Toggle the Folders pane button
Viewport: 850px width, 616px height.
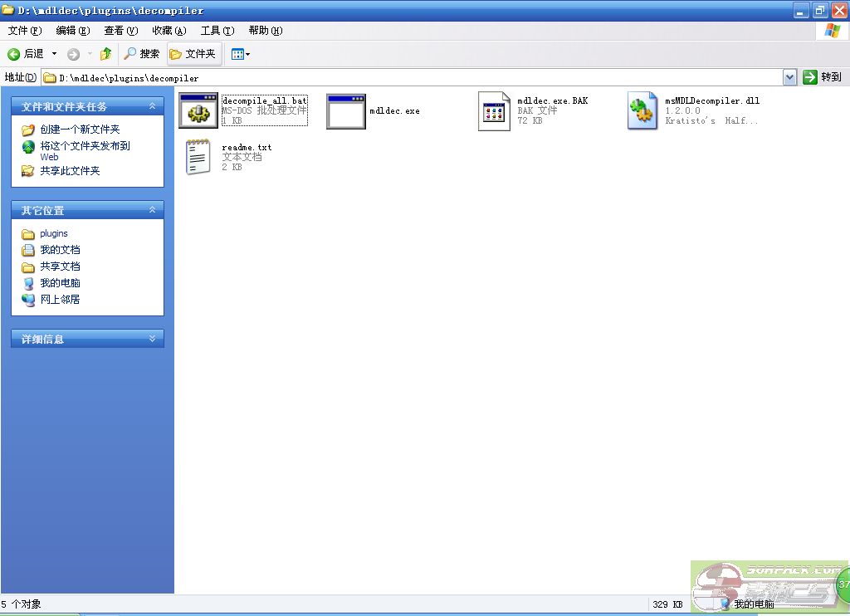(x=193, y=54)
